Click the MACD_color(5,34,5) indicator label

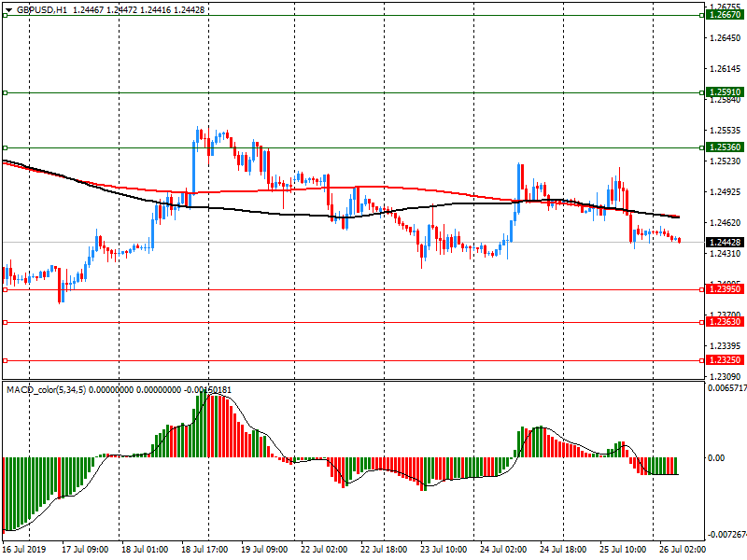[46, 390]
